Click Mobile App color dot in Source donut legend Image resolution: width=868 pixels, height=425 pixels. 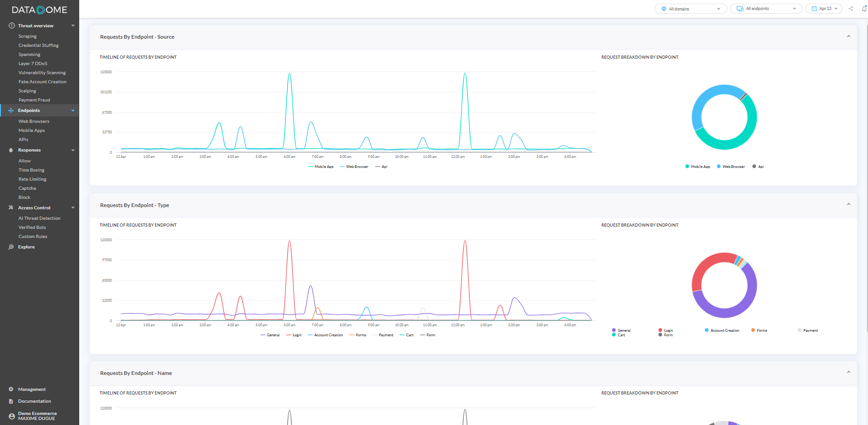tap(687, 167)
